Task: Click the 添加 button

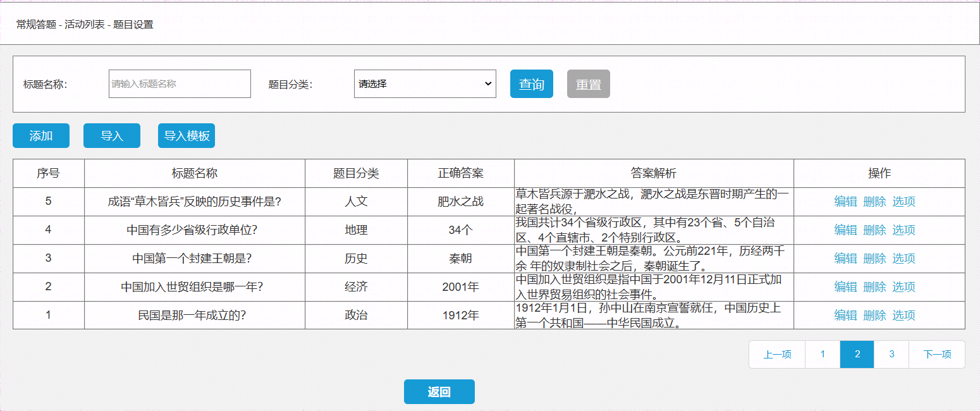Action: point(41,136)
